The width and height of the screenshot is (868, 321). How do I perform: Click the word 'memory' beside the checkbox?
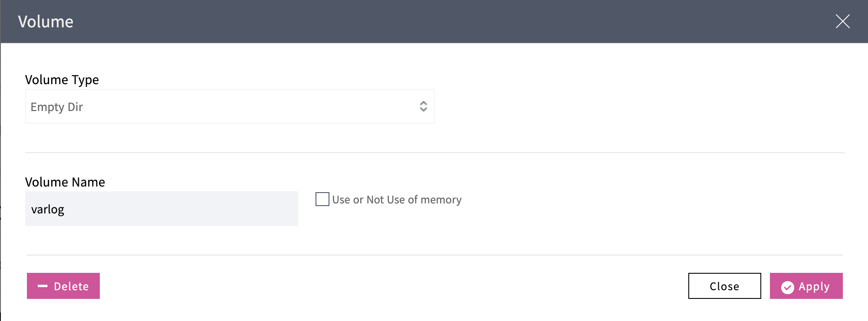click(441, 200)
